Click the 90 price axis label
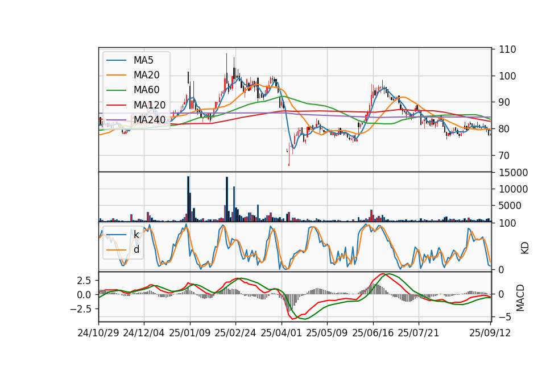 point(504,102)
